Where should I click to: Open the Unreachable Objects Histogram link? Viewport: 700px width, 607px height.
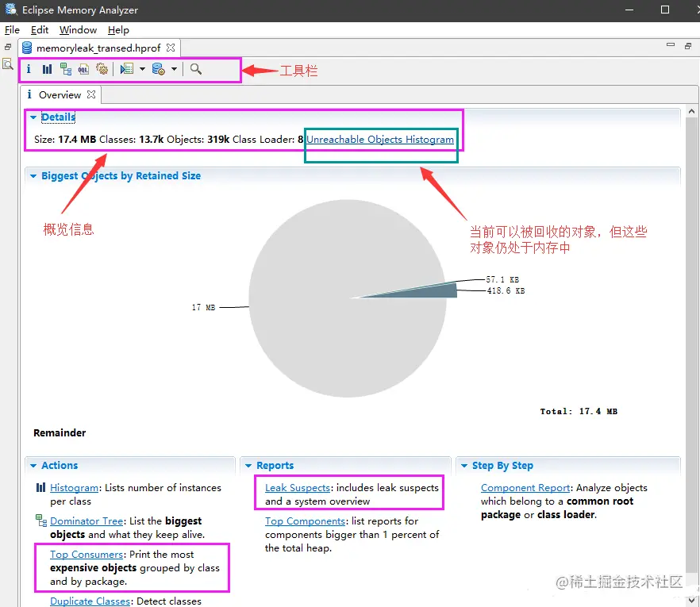[x=380, y=140]
